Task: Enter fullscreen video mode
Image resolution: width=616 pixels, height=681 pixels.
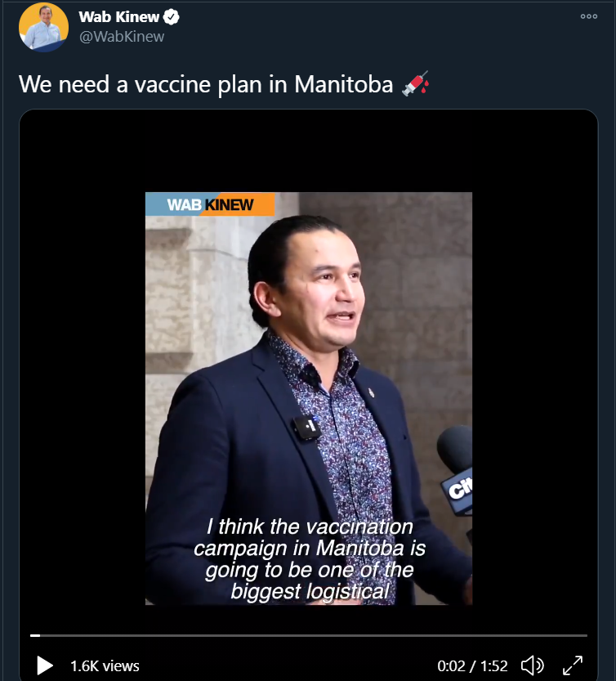Action: [x=574, y=665]
